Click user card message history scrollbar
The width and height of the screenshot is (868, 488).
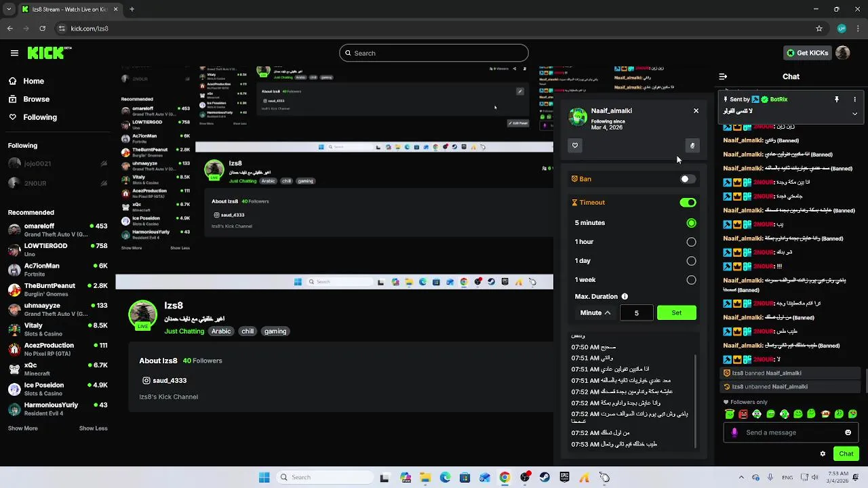coord(695,401)
